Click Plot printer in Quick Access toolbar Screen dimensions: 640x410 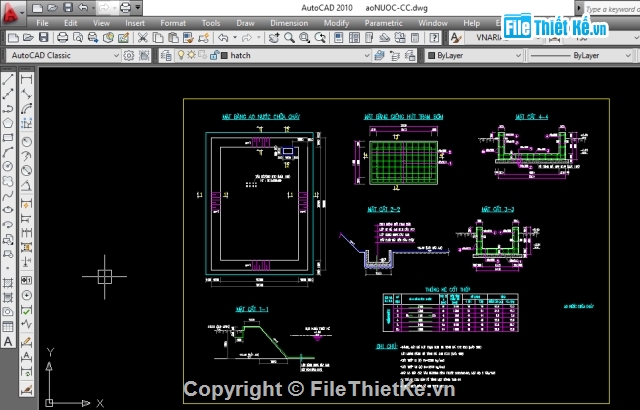point(125,7)
